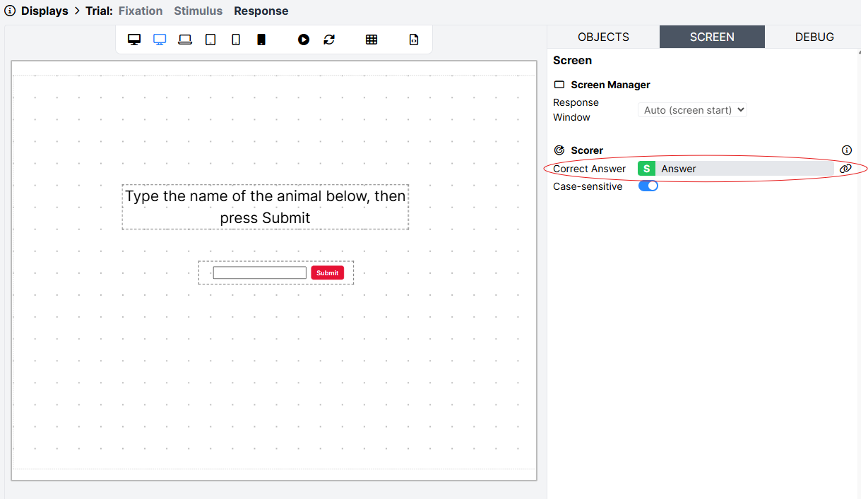Select the blue highlighted monitor preview icon
The image size is (868, 499).
tap(160, 40)
